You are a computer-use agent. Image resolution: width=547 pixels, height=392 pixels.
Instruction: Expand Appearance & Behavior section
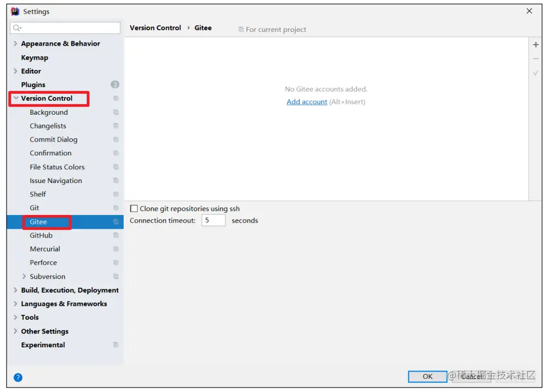click(x=15, y=44)
